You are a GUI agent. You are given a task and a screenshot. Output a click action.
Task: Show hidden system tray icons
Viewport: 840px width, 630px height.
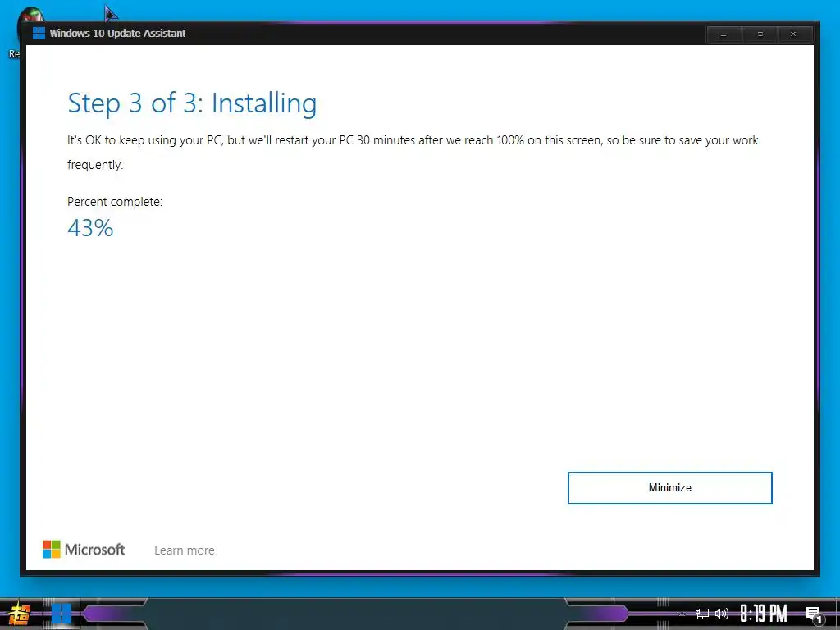pyautogui.click(x=682, y=614)
